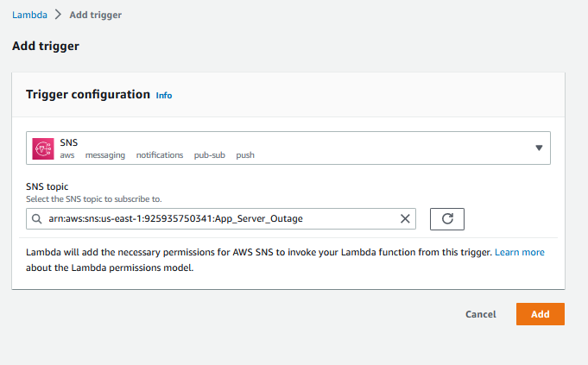Screen dimensions: 588x365
Task: Click the magnifier icon in SNS topic field
Action: (36, 219)
